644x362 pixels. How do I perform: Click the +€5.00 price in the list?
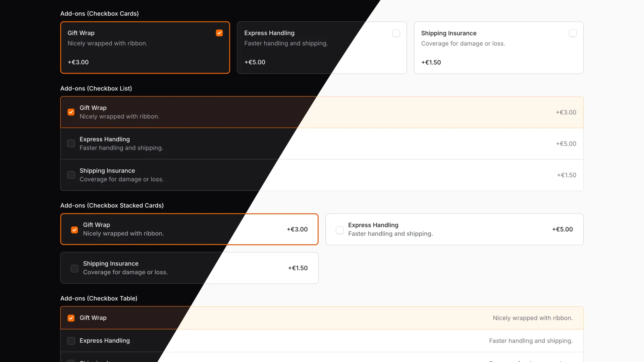[x=566, y=143]
